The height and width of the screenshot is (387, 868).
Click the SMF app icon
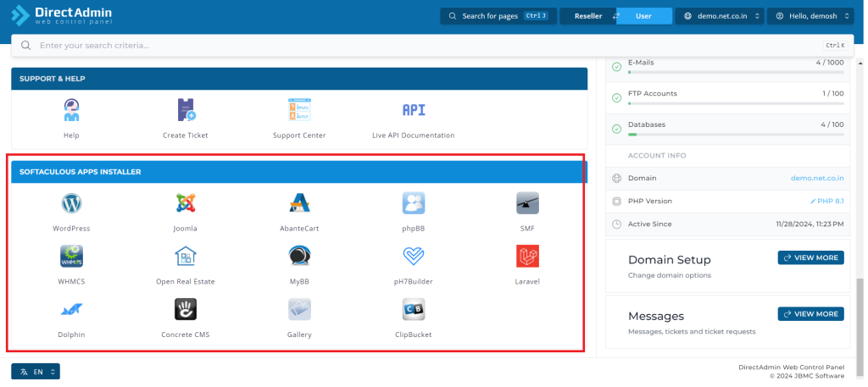tap(527, 203)
